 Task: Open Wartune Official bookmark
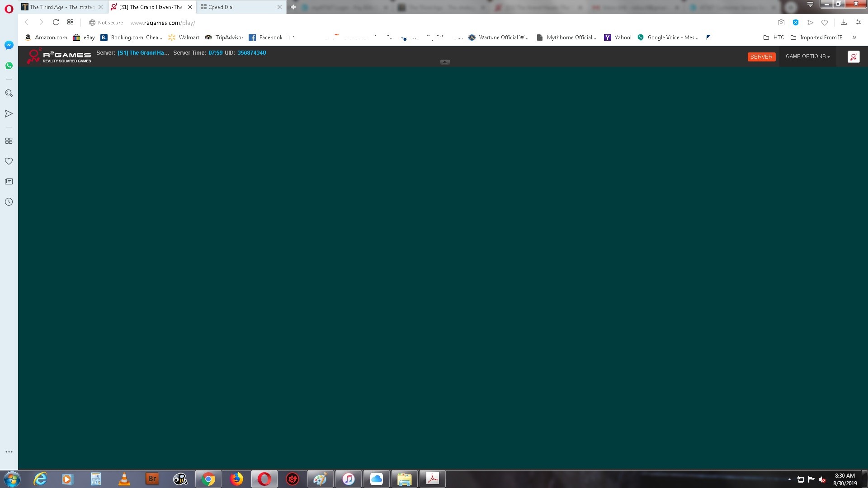pyautogui.click(x=499, y=38)
